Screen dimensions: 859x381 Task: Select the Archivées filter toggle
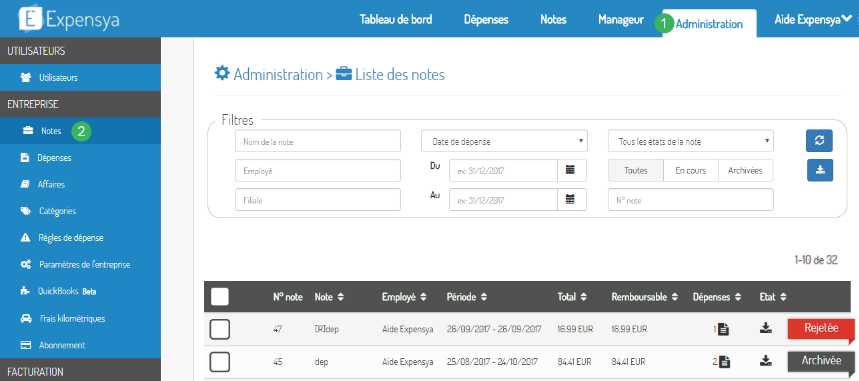[746, 170]
